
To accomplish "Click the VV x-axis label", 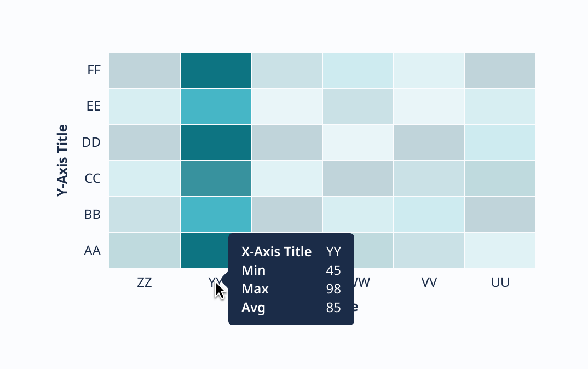I will click(x=429, y=282).
